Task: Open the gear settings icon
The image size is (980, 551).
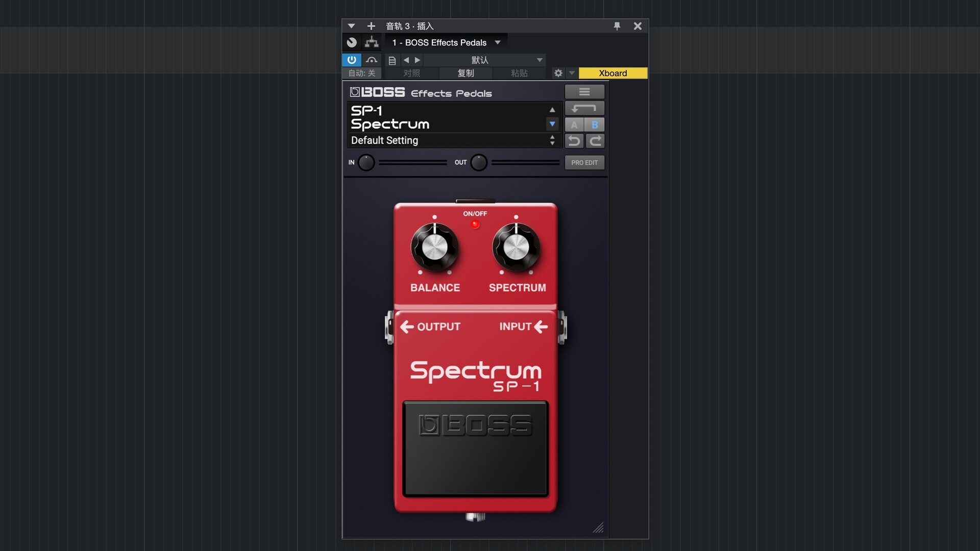Action: (558, 73)
